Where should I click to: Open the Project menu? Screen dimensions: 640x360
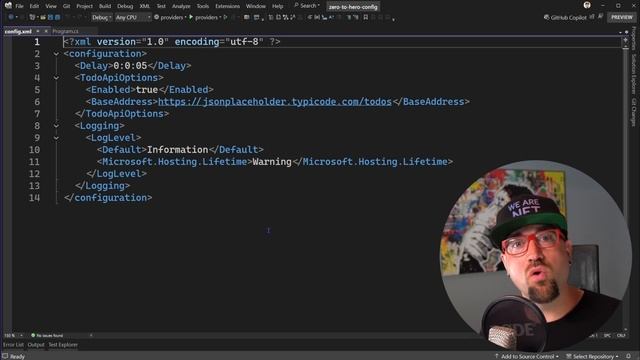[84, 6]
